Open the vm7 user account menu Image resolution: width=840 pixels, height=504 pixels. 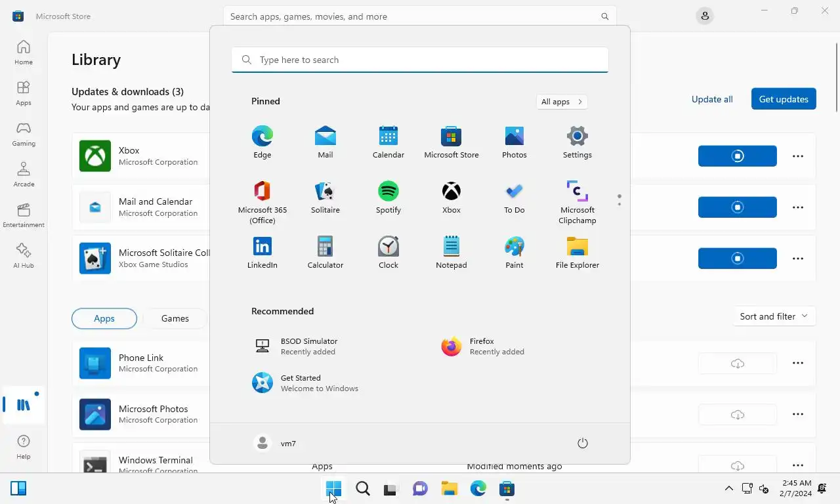pyautogui.click(x=276, y=444)
